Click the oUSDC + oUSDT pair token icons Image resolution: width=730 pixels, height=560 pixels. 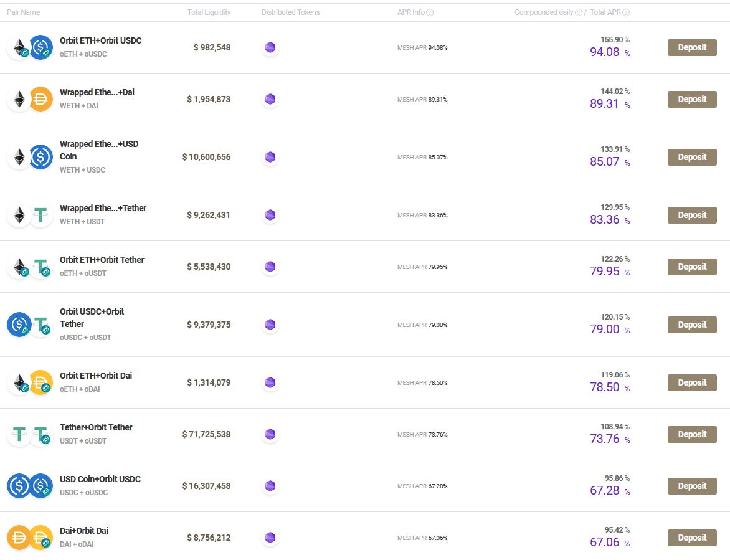click(30, 325)
